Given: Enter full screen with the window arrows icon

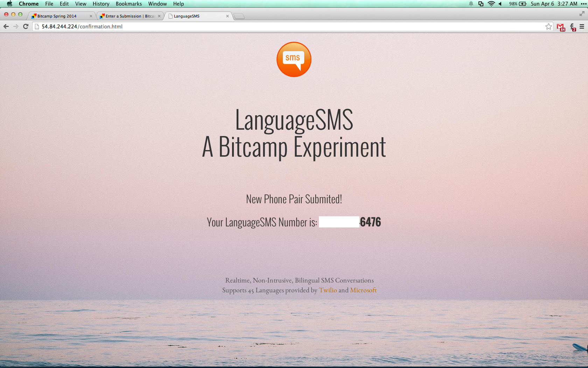Looking at the screenshot, I should click(582, 14).
